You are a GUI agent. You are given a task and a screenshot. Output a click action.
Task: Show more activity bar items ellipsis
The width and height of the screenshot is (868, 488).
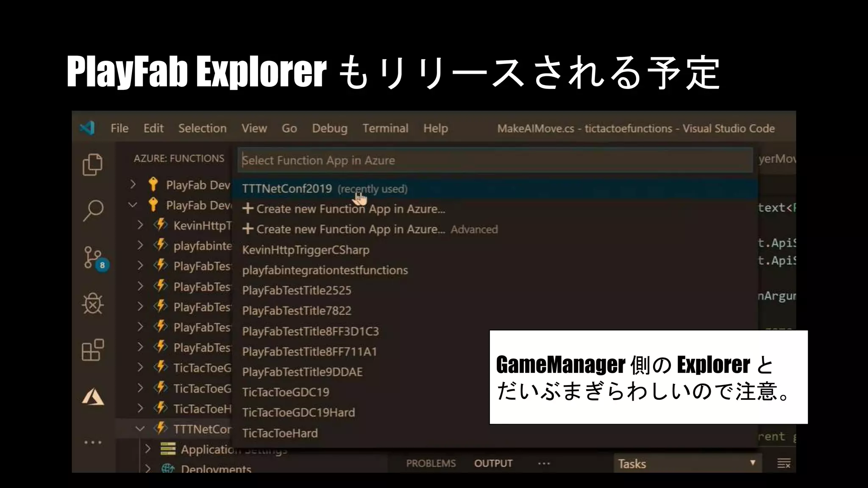coord(93,443)
